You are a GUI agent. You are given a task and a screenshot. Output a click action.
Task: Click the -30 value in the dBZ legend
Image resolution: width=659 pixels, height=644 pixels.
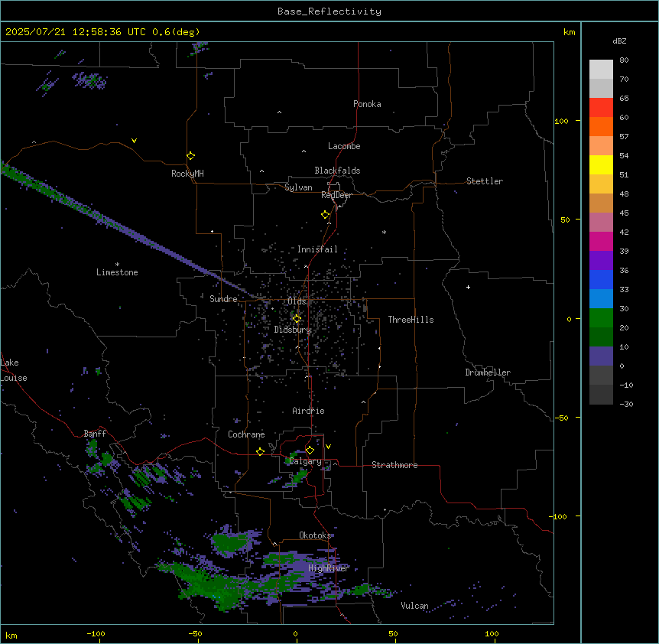pos(626,404)
